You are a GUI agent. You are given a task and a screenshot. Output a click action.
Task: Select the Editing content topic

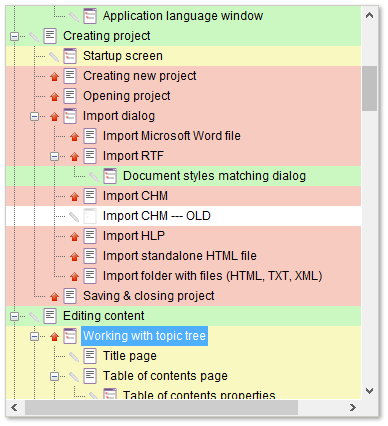point(104,316)
